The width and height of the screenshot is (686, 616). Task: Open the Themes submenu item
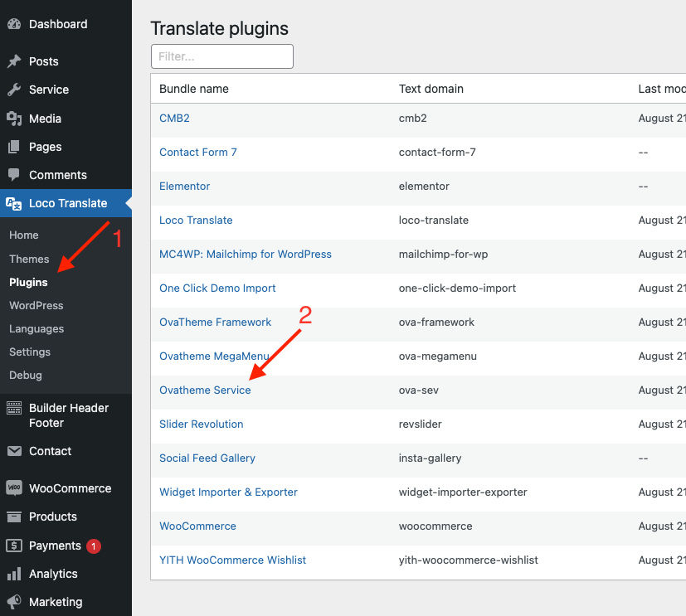pyautogui.click(x=29, y=259)
